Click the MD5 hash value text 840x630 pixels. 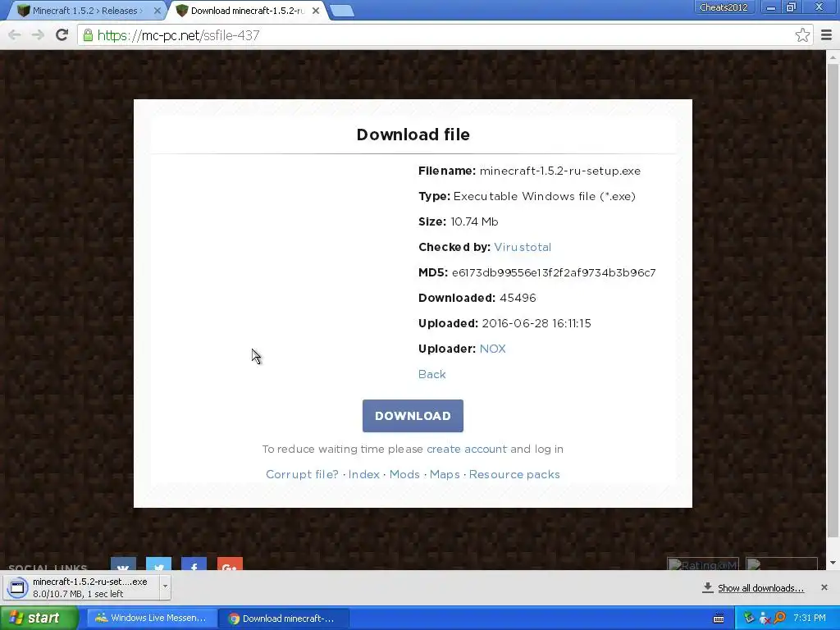[554, 272]
